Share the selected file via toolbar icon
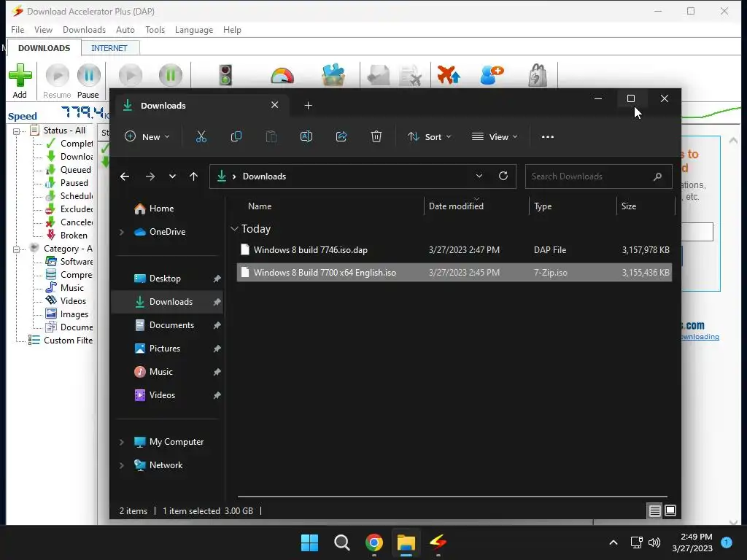Image resolution: width=747 pixels, height=560 pixels. 341,136
